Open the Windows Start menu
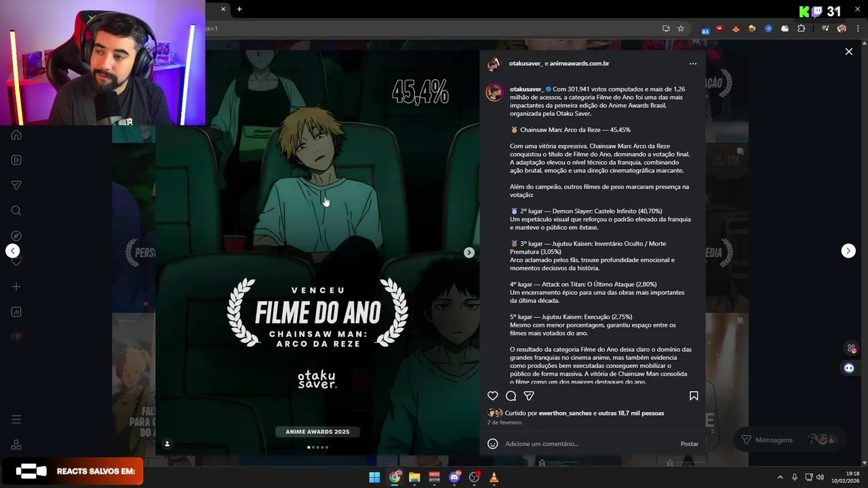This screenshot has width=868, height=488. 374,477
